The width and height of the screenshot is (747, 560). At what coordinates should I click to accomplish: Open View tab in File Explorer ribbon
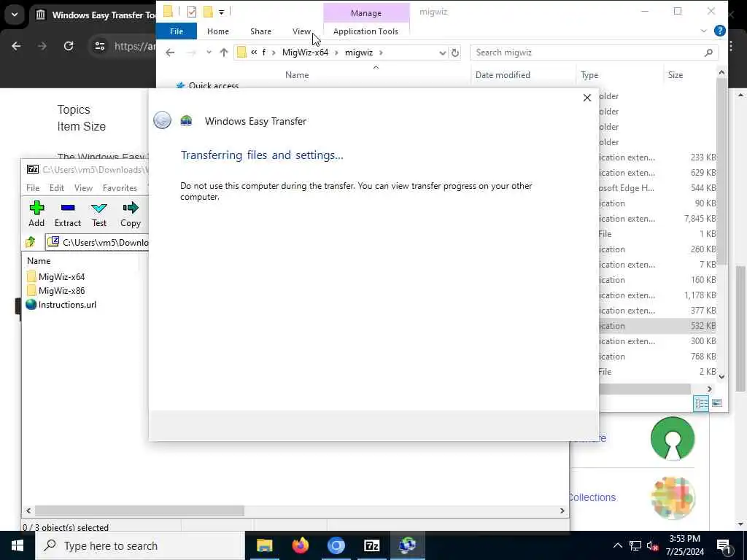coord(301,31)
